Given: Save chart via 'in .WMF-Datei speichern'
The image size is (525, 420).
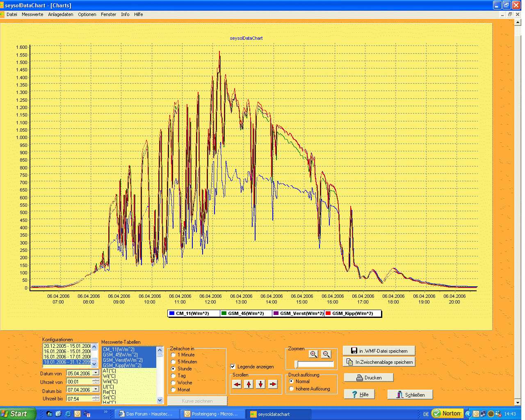Looking at the screenshot, I should point(379,351).
